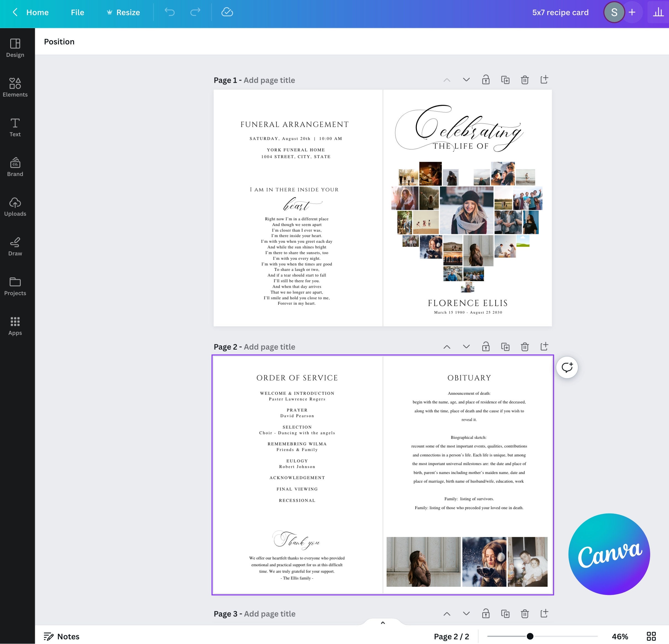669x644 pixels.
Task: Move Page 3 up with its arrow
Action: click(x=446, y=613)
